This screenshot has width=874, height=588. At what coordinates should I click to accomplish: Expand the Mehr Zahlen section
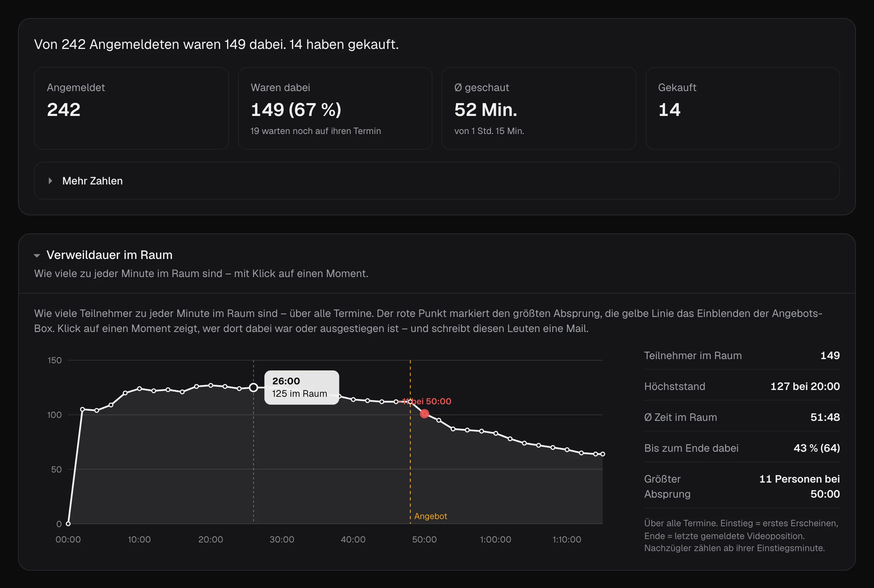pyautogui.click(x=437, y=181)
